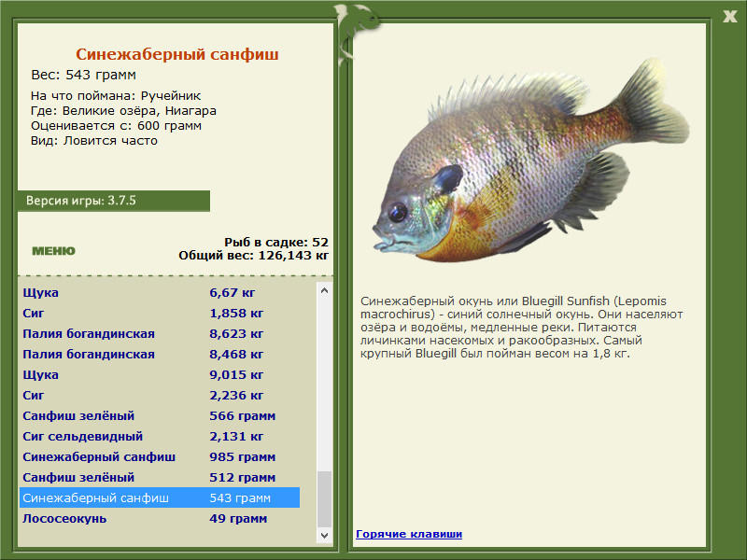Select Сиг сельдевидный 2,131 кг row

[160, 436]
